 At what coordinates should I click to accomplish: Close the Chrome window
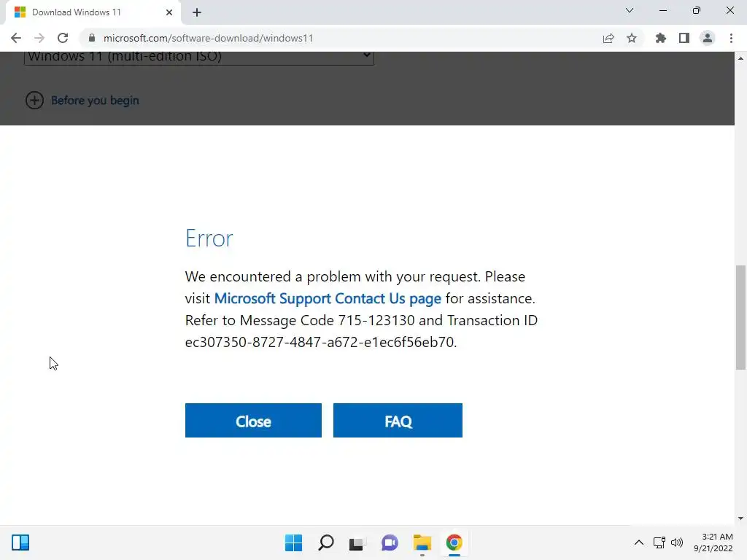(x=729, y=10)
